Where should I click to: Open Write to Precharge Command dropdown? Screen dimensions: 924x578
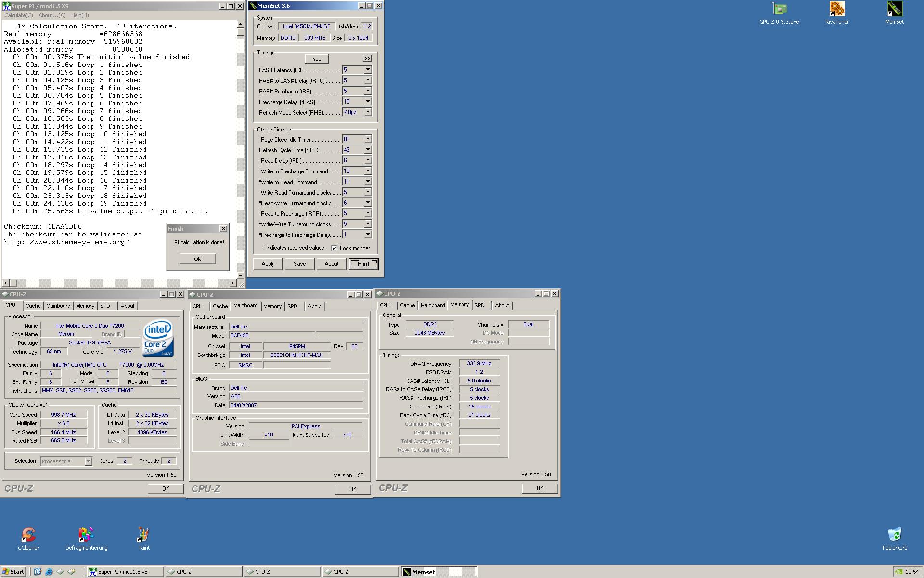pos(368,171)
